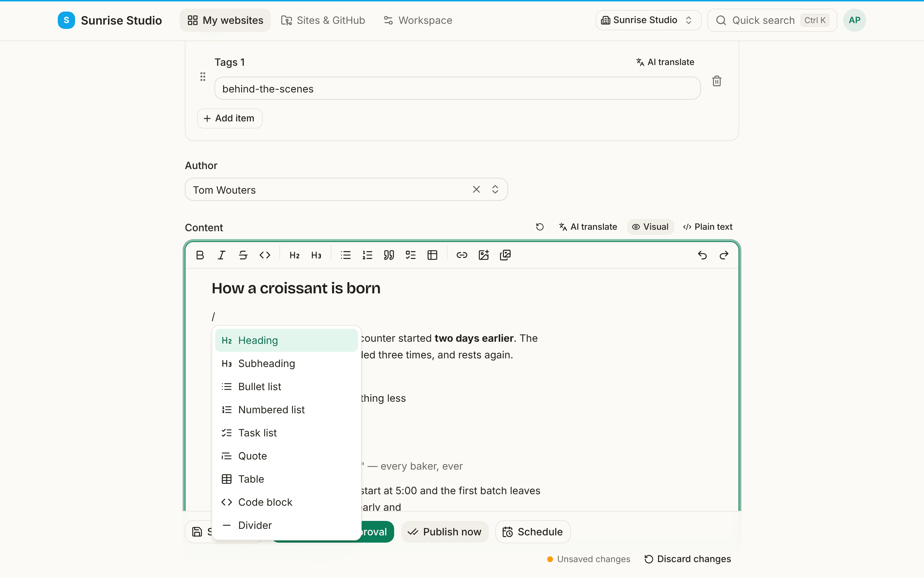The width and height of the screenshot is (924, 578).
Task: Open the Sunrise Studio workspace switcher
Action: click(648, 20)
